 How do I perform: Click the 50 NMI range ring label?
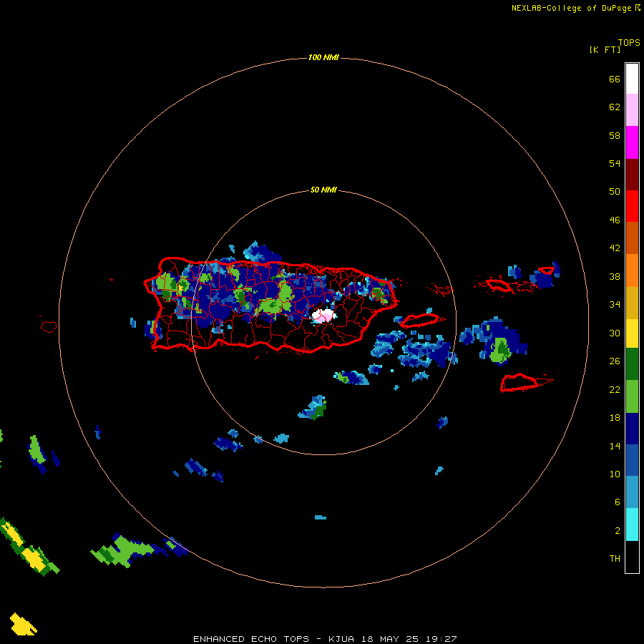tap(323, 190)
